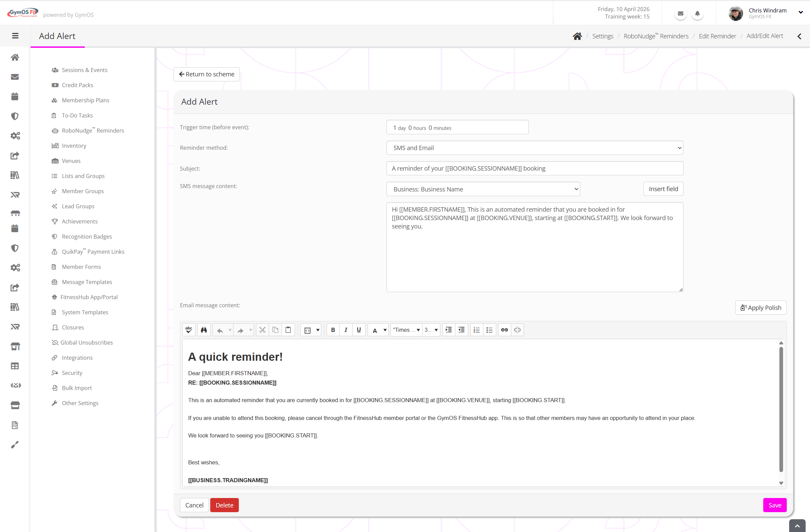Toggle underline formatting
This screenshot has width=810, height=532.
pos(359,330)
